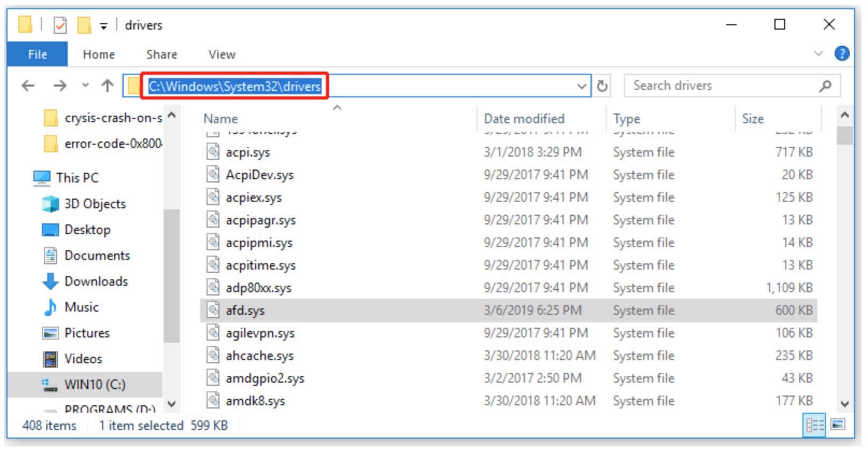This screenshot has width=868, height=451.
Task: Click the Back navigation arrow
Action: (x=28, y=86)
